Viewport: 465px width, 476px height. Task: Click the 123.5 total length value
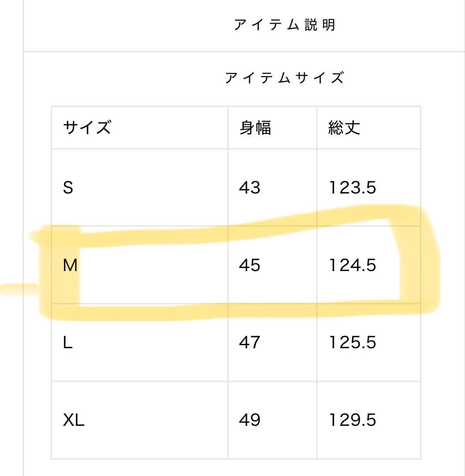point(353,188)
